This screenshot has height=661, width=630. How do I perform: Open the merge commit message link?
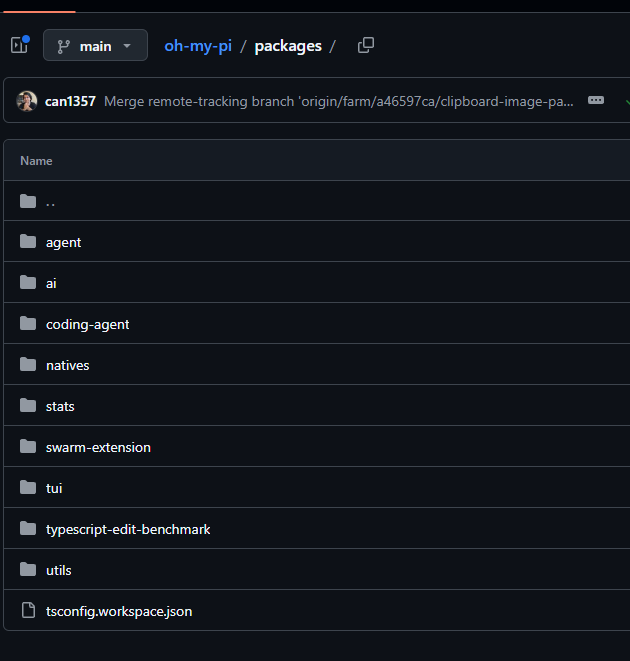pos(339,101)
